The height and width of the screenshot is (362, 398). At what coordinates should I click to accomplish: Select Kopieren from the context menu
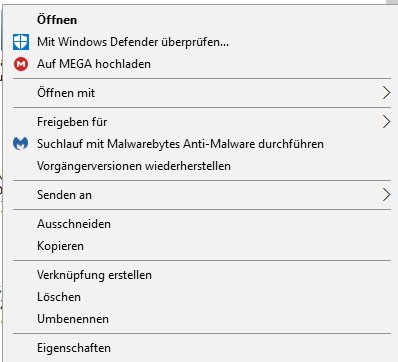click(60, 246)
